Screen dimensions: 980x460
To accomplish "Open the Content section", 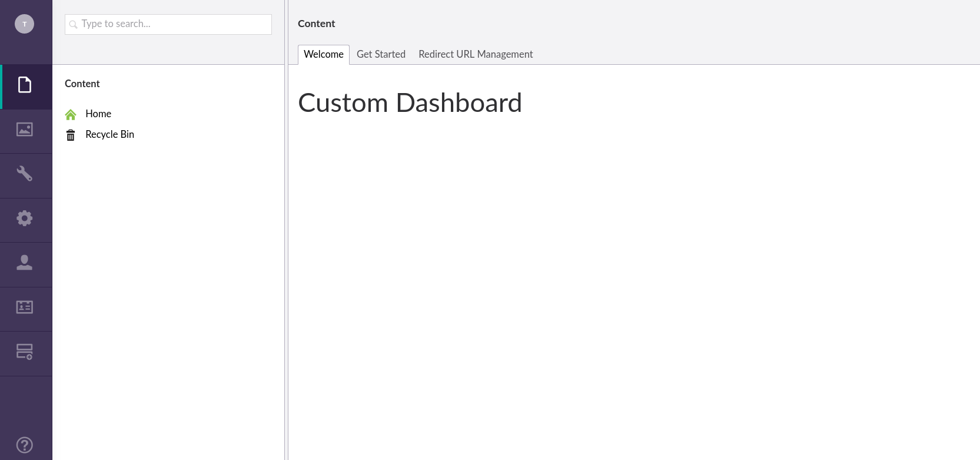I will coord(25,85).
